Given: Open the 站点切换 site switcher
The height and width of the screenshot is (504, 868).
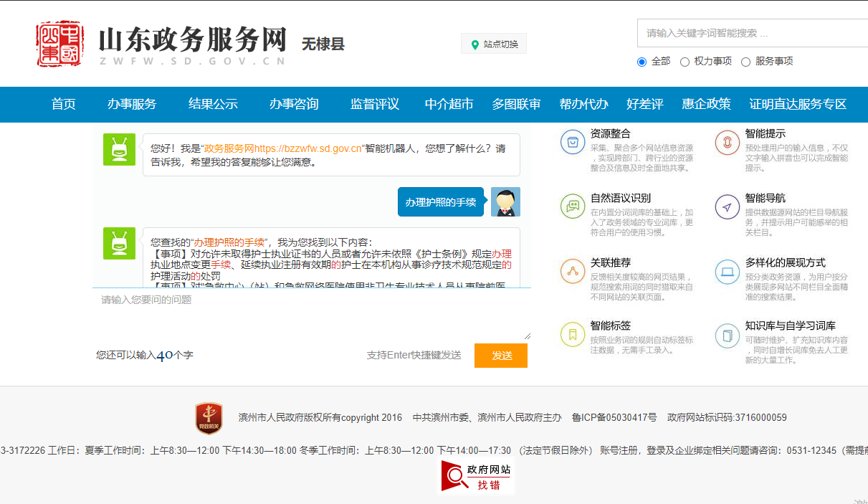Looking at the screenshot, I should [493, 43].
